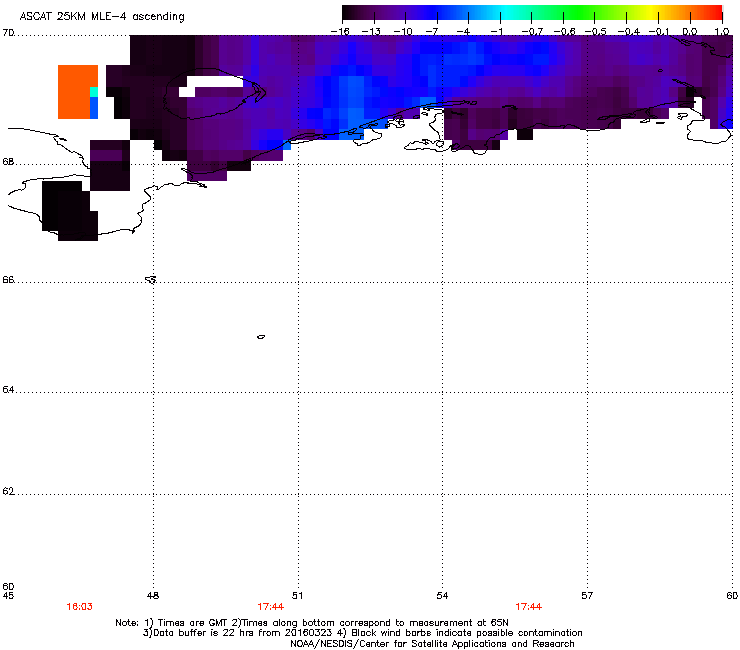Click the longitude 45 axis label

(8, 596)
